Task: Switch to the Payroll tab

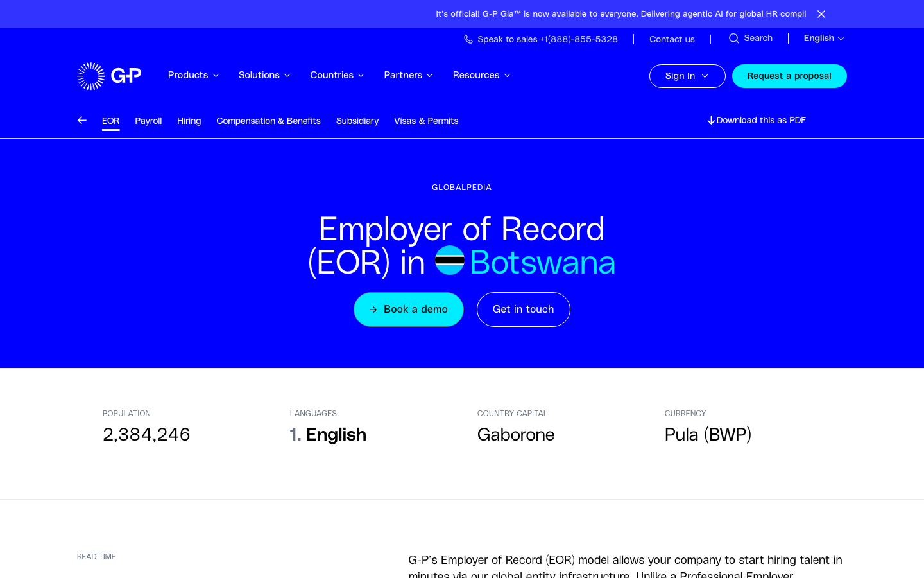Action: tap(148, 121)
